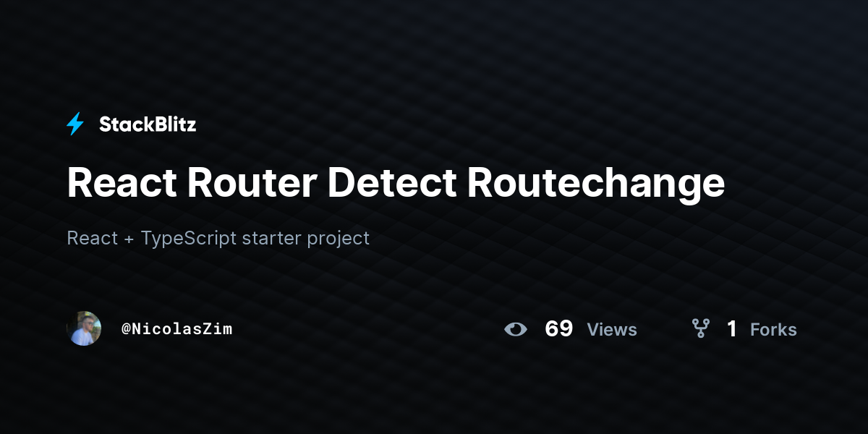Click the React + TypeScript starter project description

218,238
